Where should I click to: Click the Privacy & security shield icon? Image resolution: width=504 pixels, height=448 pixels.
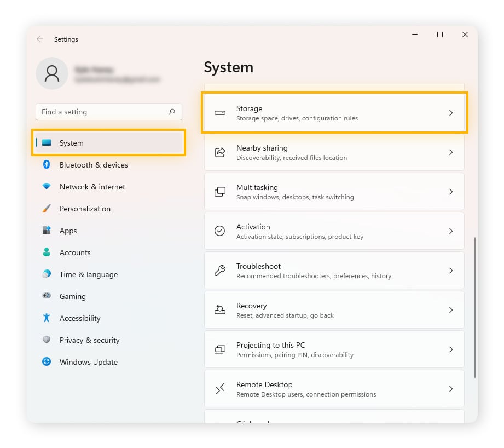[x=47, y=340]
